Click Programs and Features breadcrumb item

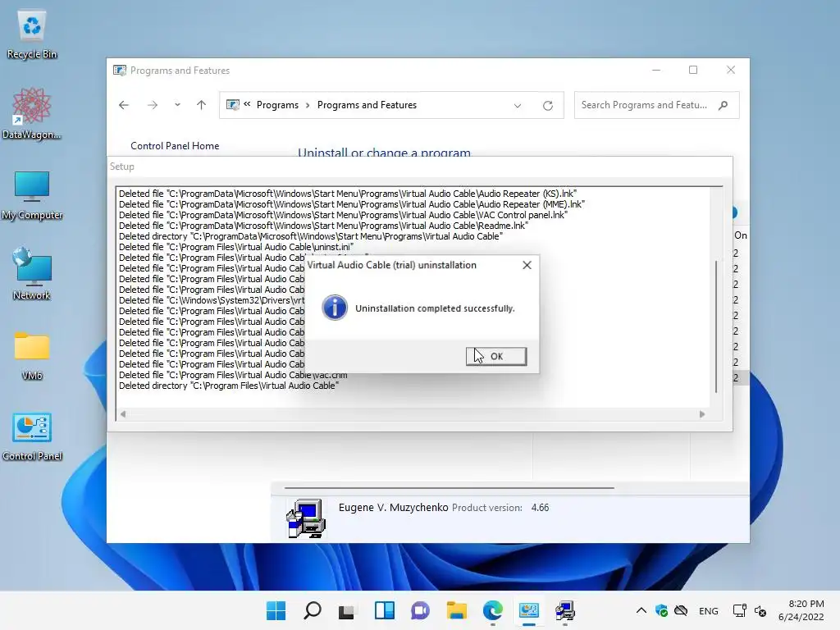click(367, 105)
